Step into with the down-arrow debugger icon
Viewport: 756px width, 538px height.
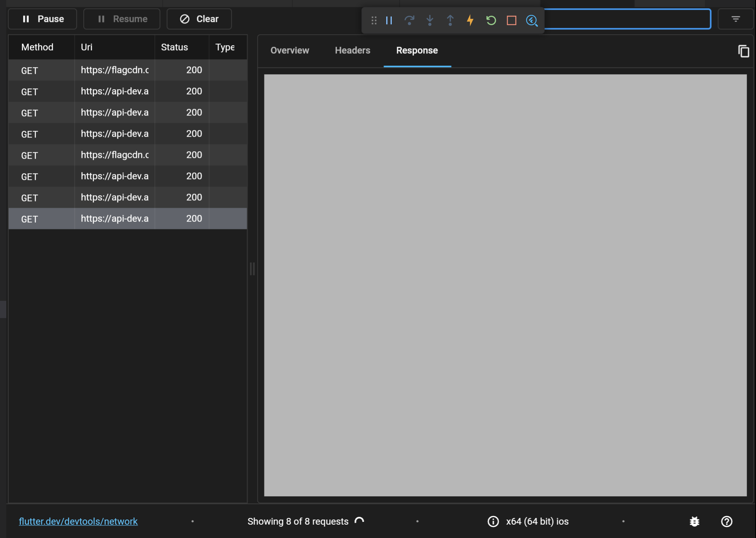[x=429, y=20]
